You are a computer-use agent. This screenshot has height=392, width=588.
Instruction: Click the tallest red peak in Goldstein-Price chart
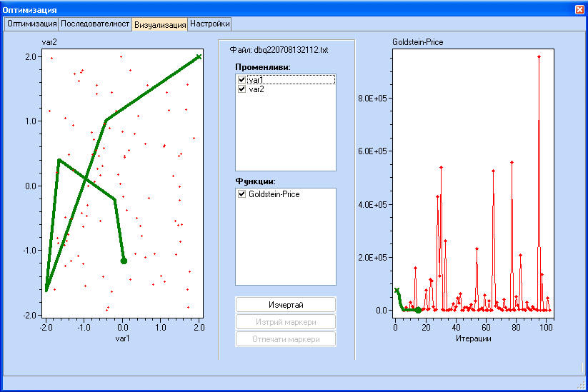(x=539, y=57)
